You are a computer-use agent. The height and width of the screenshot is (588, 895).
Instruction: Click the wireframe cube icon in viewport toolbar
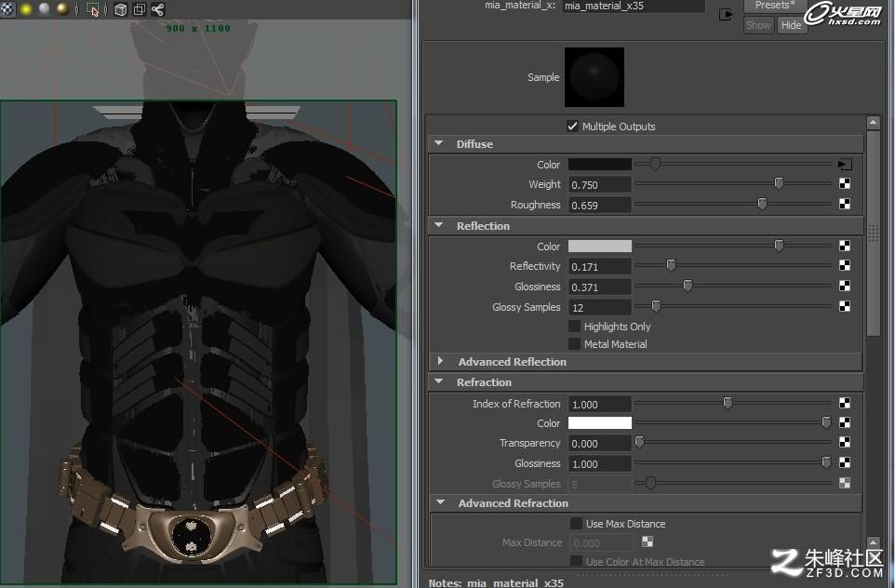pos(120,9)
